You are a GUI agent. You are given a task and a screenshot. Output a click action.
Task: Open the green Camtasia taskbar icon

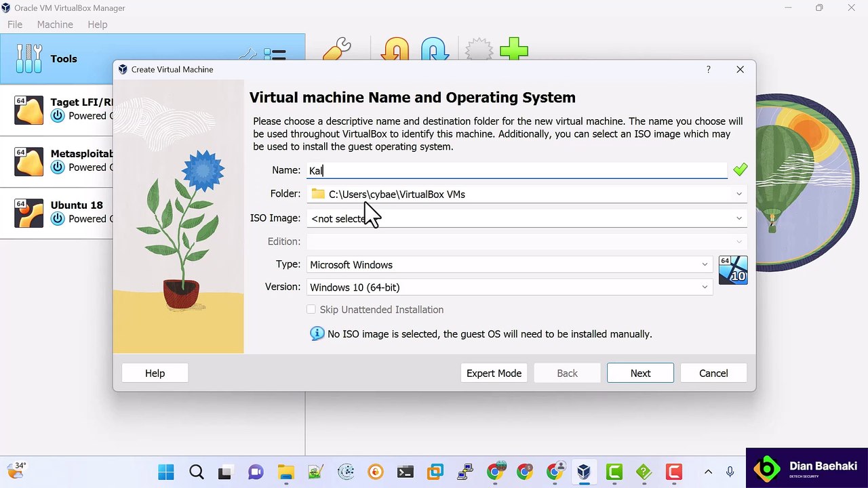pos(614,472)
